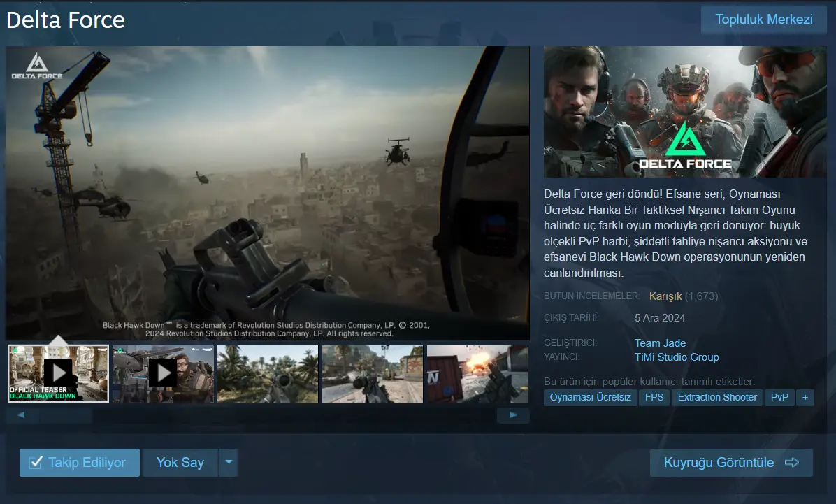
Task: Select the explosion screenshot thumbnail
Action: click(477, 373)
